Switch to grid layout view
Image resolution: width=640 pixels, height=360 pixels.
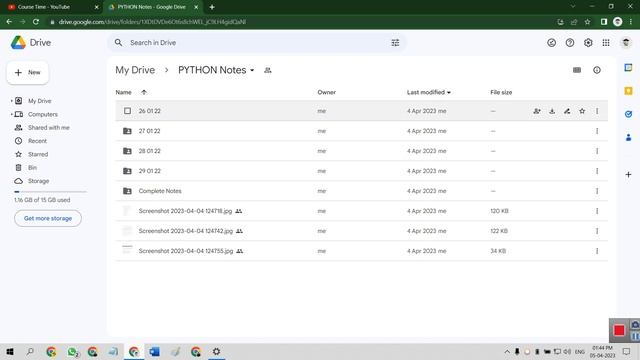pyautogui.click(x=577, y=70)
